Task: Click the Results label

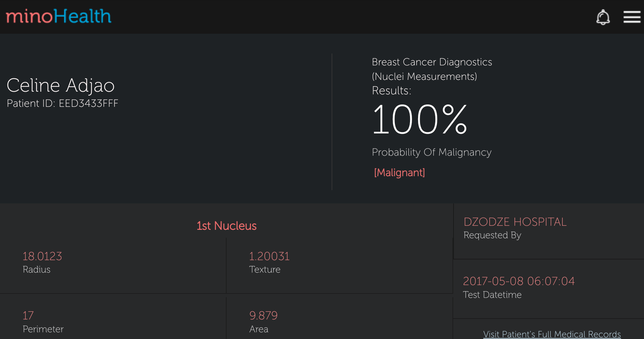Action: point(391,91)
